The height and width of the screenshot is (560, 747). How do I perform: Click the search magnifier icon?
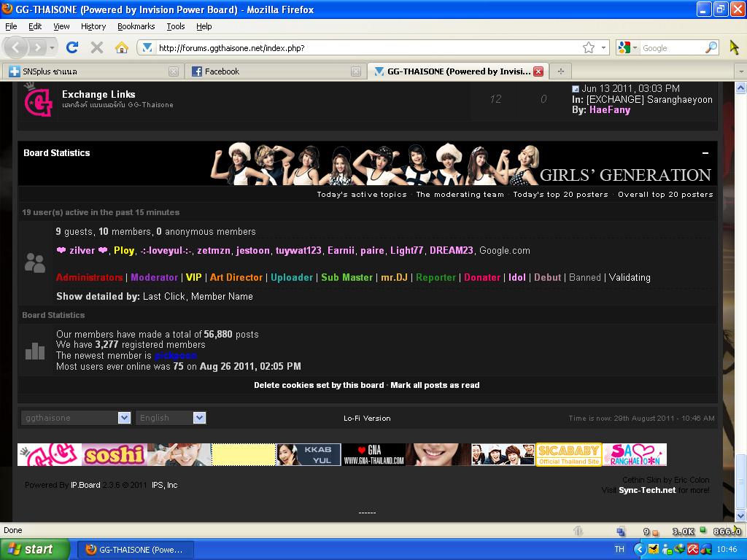711,47
